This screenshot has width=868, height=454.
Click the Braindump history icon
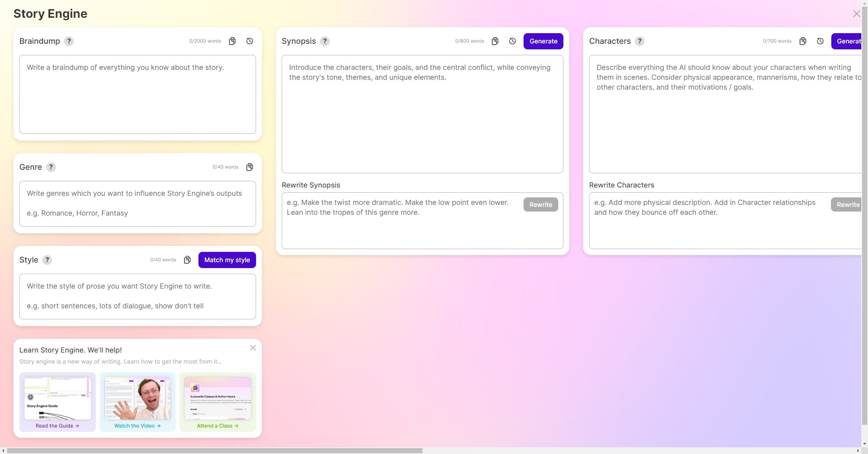coord(250,41)
